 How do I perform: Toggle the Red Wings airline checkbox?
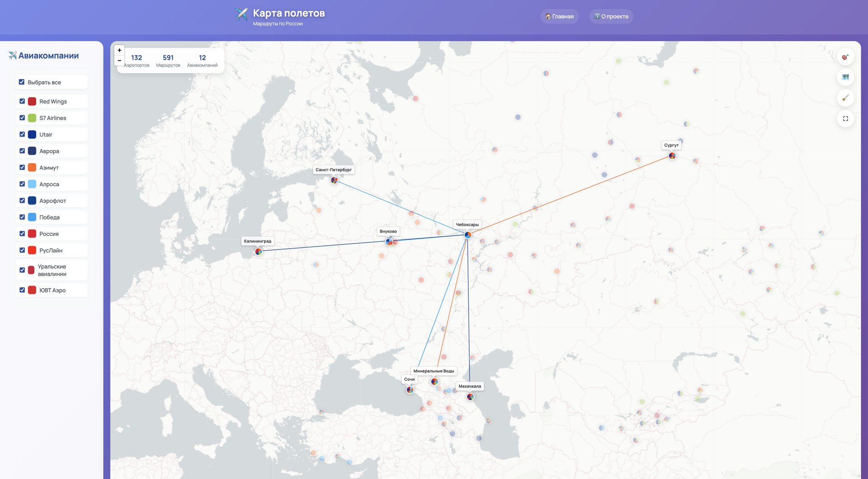22,101
